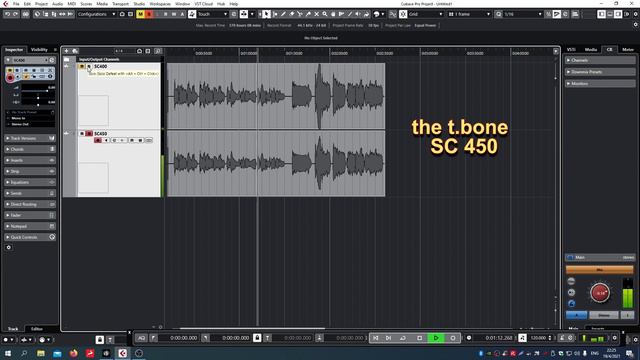Select the Play speaker tool
Screen dimensions: 640x360
[x=358, y=14]
